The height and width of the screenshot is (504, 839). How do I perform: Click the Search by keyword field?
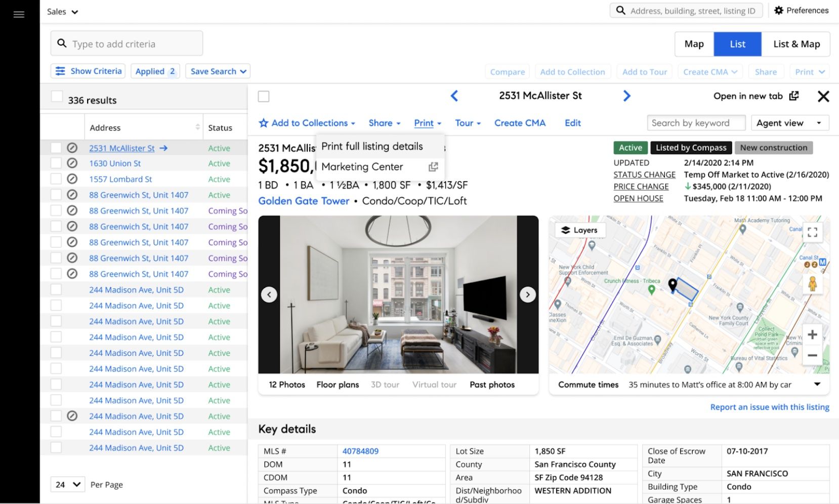[696, 123]
